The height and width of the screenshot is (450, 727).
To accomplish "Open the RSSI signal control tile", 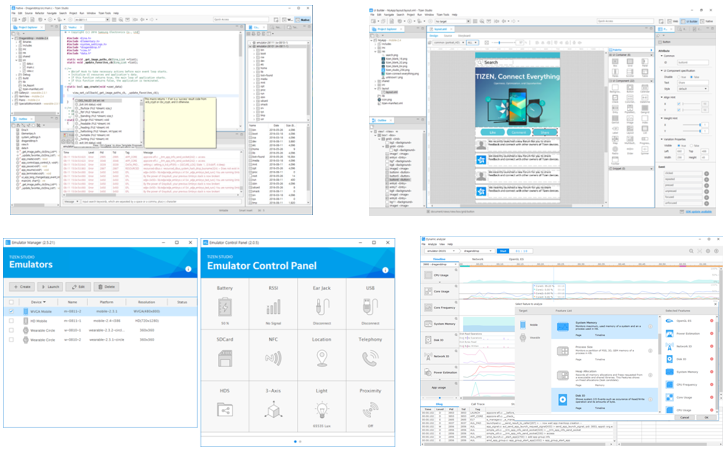I will 273,306.
